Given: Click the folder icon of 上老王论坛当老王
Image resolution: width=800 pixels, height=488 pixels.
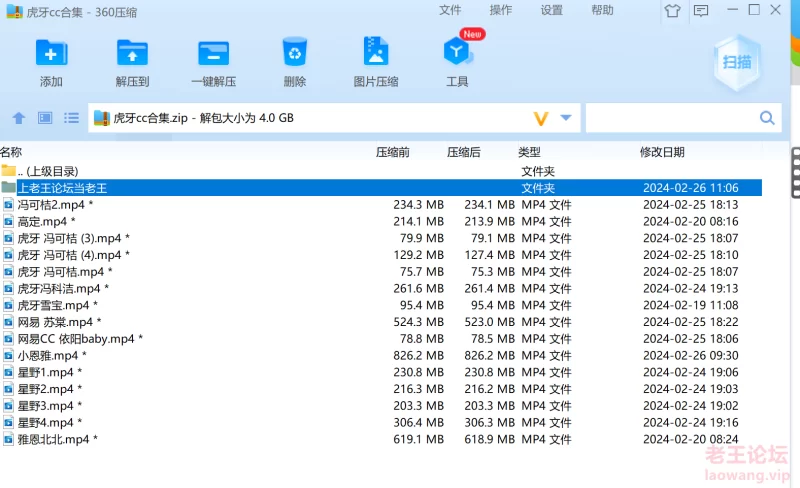Looking at the screenshot, I should 8,187.
